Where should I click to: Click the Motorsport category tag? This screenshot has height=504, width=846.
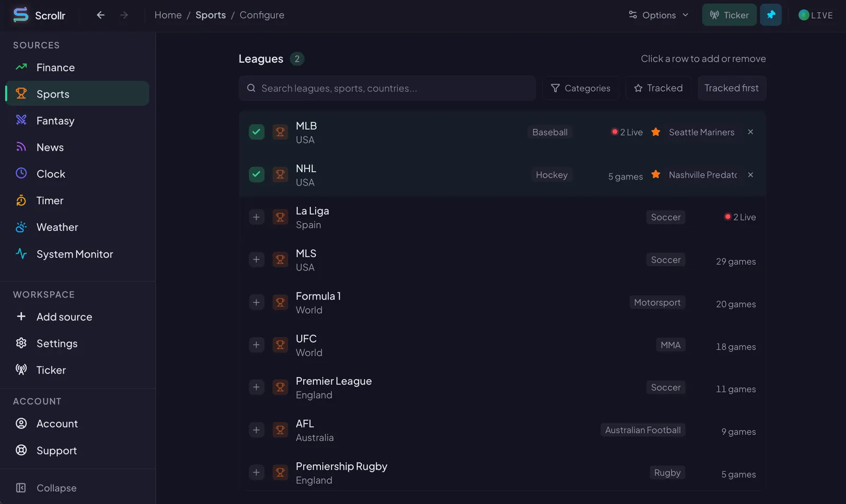(657, 302)
